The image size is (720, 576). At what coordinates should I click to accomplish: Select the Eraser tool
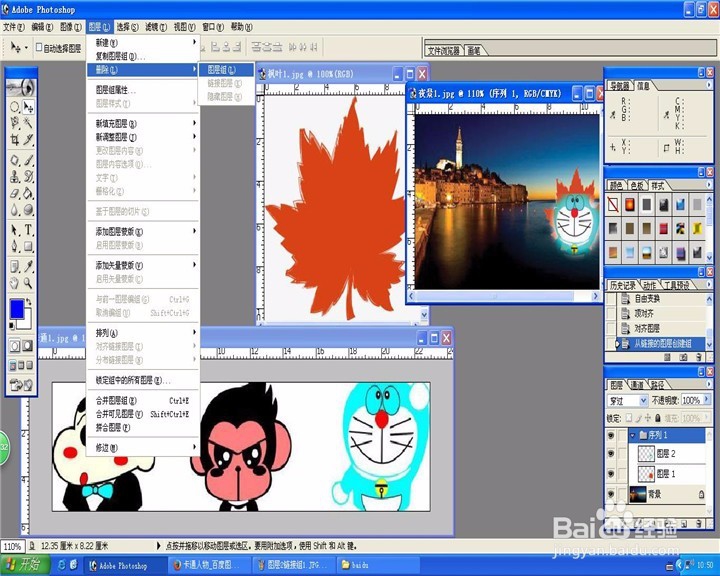[15, 193]
